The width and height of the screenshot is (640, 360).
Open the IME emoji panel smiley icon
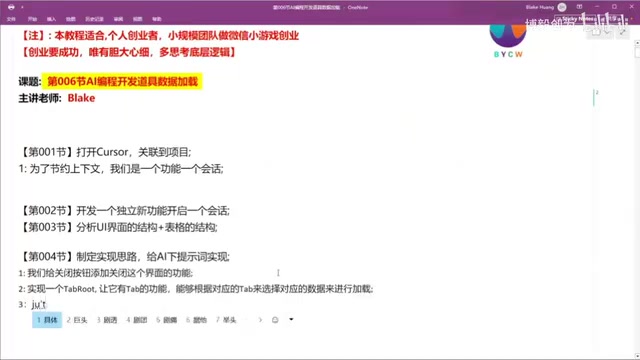pyautogui.click(x=275, y=320)
